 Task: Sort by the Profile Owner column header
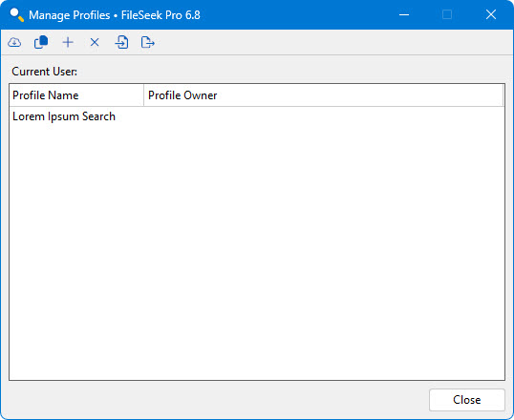pos(323,95)
